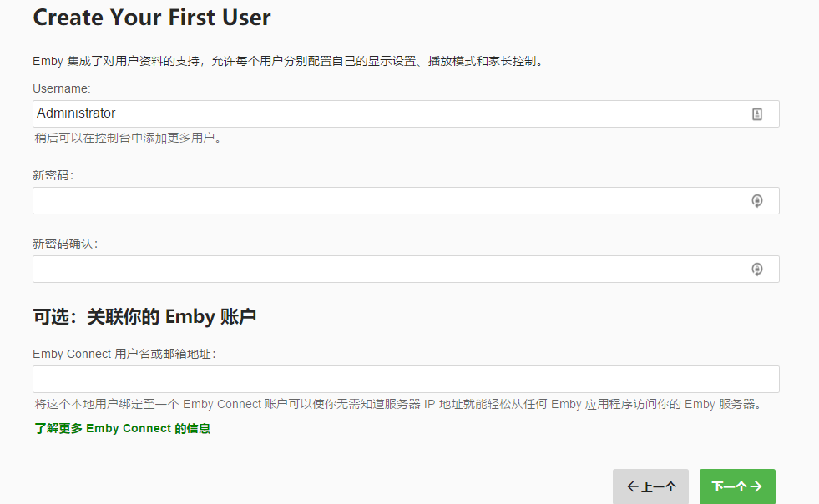Open the 了解更多 Emby Connect 的信息 link

tap(122, 429)
